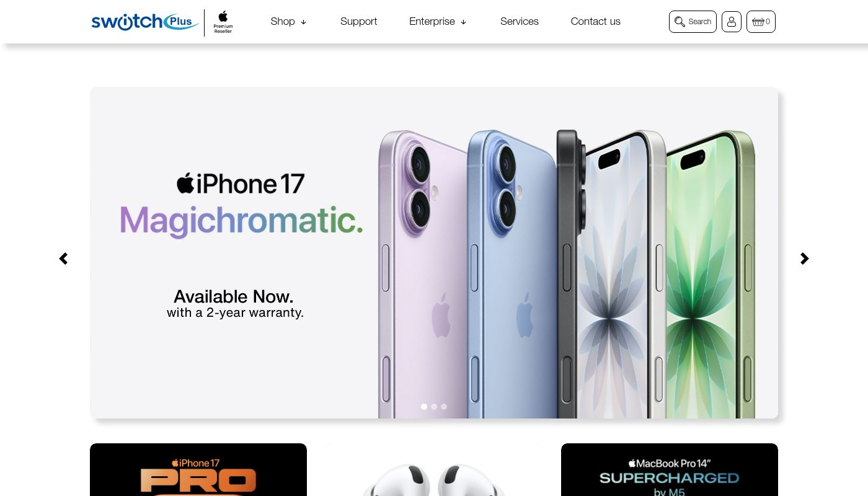Select the first carousel dot indicator
This screenshot has width=868, height=496.
point(424,407)
